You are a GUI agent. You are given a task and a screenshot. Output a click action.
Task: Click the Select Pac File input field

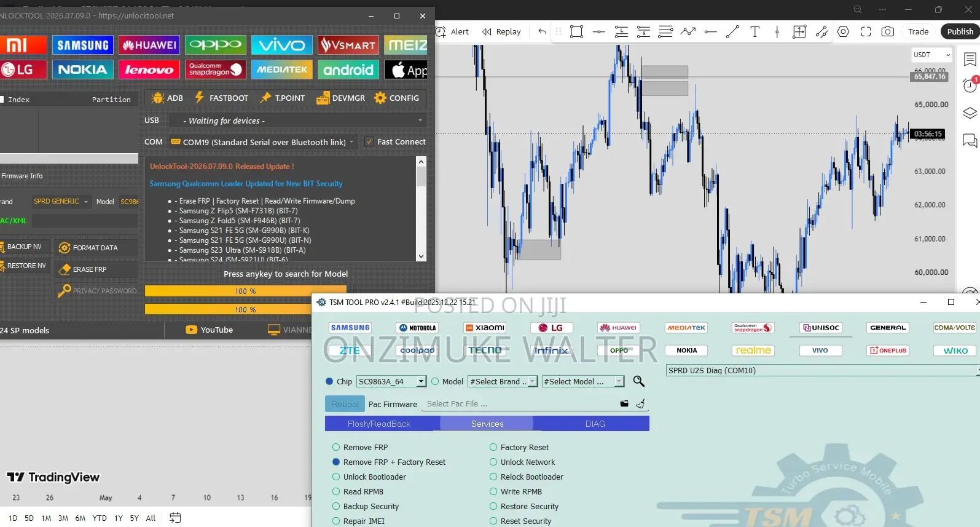pyautogui.click(x=520, y=404)
